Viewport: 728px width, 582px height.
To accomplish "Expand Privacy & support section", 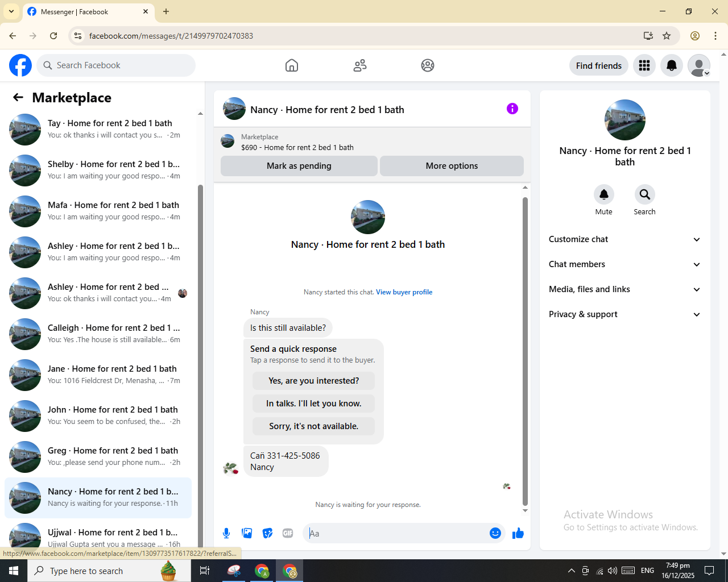I will click(x=624, y=314).
